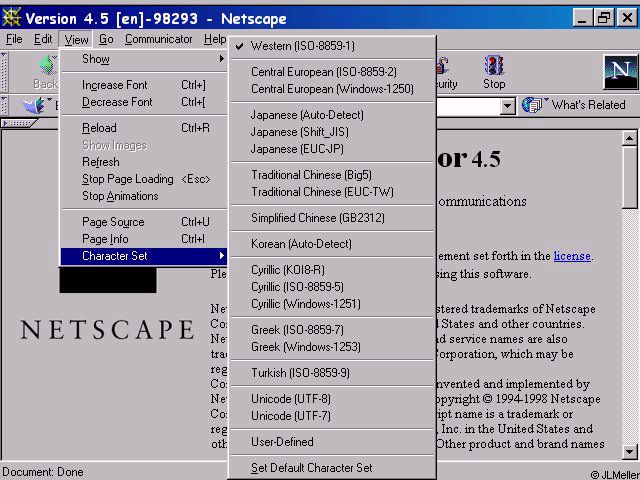640x480 pixels.
Task: Click Set Default Character Set
Action: click(x=333, y=468)
